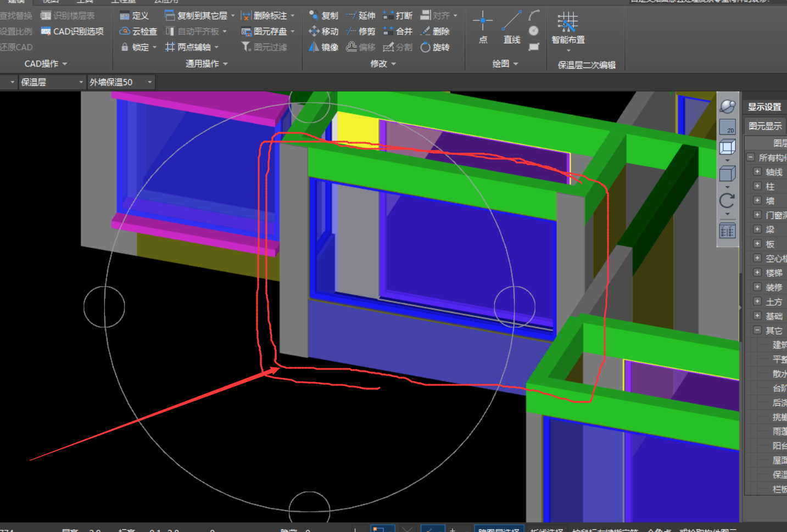Image resolution: width=787 pixels, height=532 pixels.
Task: Select 空心楼盖 tree item
Action: (776, 258)
